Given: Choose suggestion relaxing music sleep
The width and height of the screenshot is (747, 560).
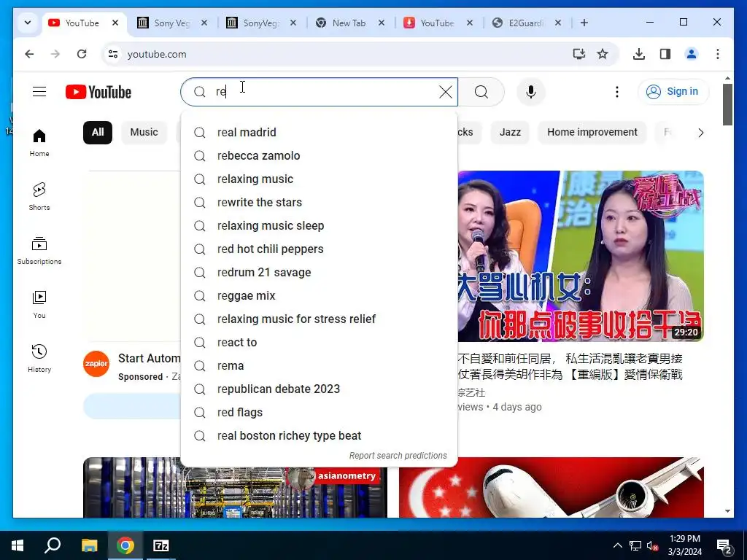Looking at the screenshot, I should coord(320,226).
